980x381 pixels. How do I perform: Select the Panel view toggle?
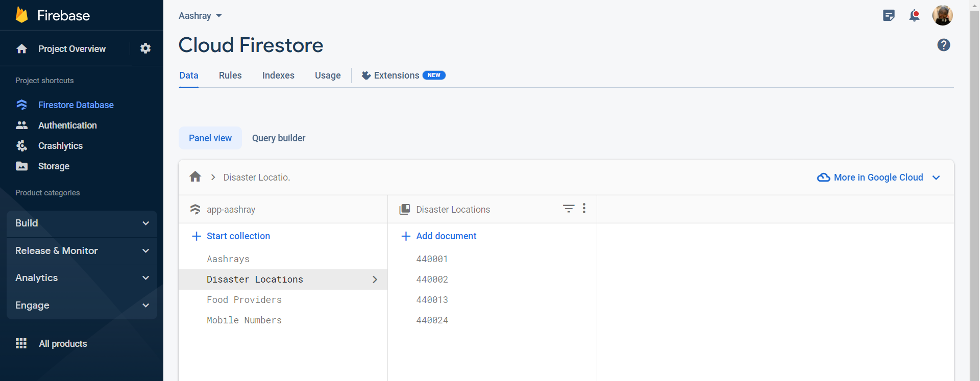click(x=210, y=138)
